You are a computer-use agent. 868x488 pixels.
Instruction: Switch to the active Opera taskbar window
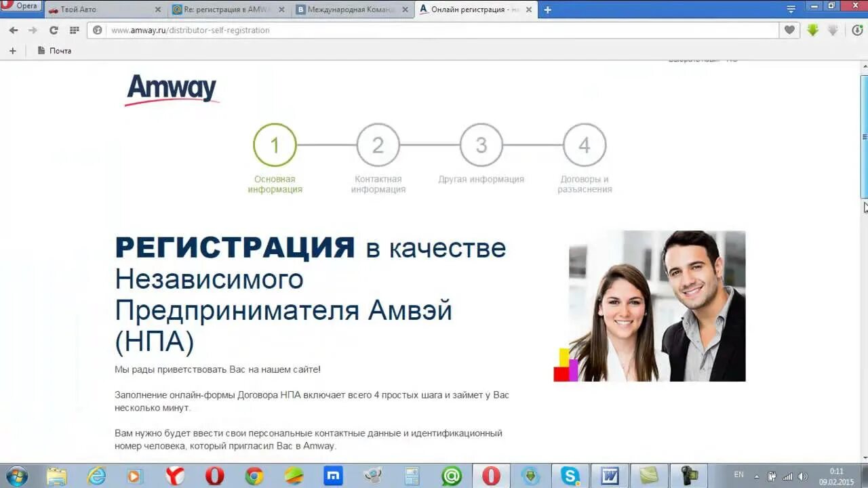click(x=491, y=476)
